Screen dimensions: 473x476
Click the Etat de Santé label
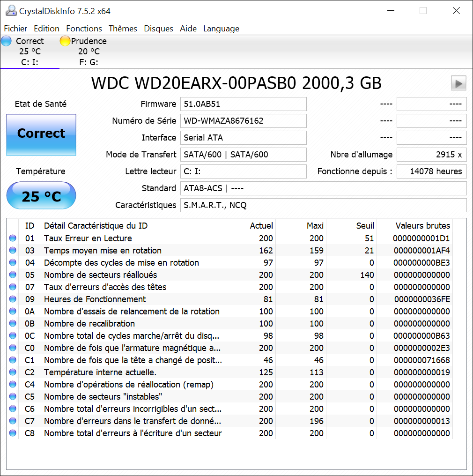(41, 104)
